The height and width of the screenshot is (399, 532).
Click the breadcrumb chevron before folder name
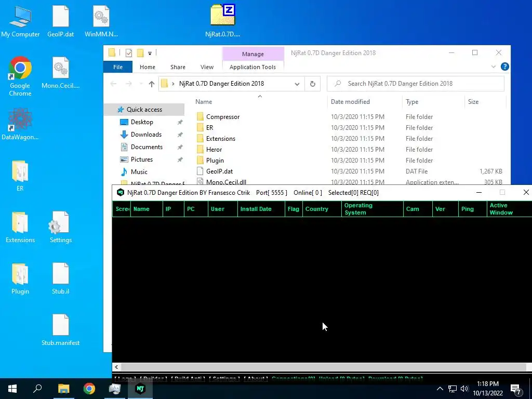pos(173,84)
